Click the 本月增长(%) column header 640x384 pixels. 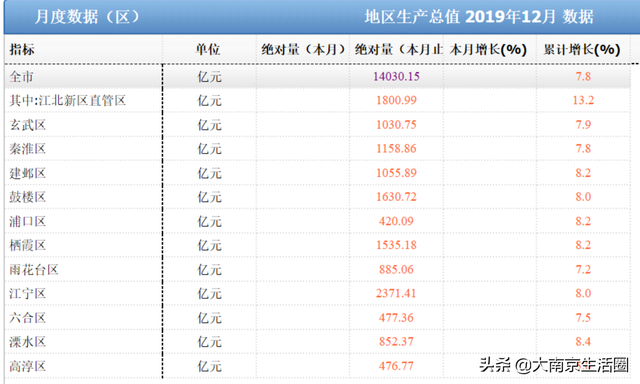pos(488,49)
